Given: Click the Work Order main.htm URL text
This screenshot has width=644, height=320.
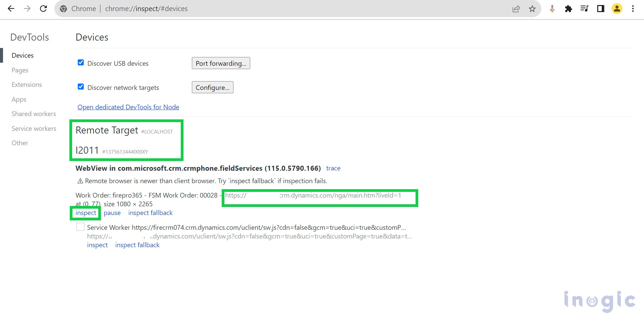Looking at the screenshot, I should tap(313, 195).
